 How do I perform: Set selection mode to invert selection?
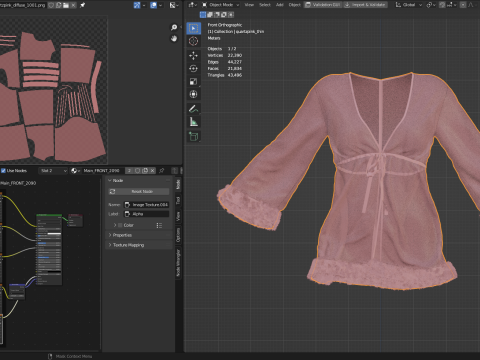pyautogui.click(x=224, y=15)
